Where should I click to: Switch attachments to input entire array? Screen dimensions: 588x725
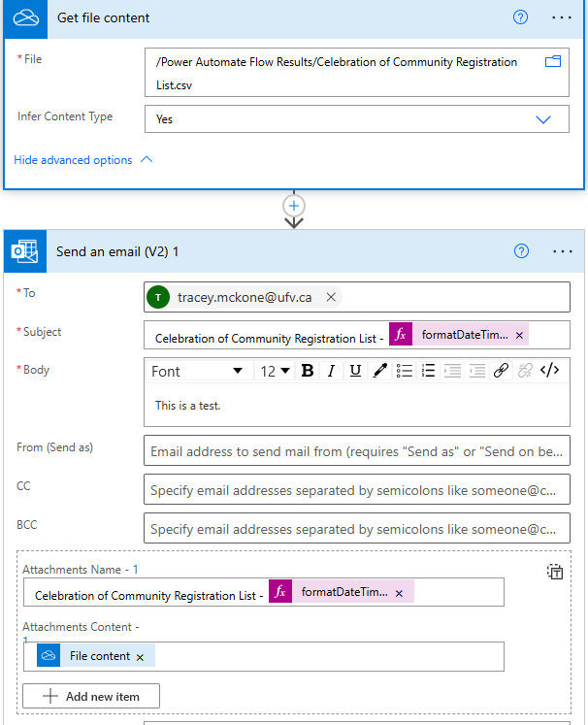click(x=555, y=572)
